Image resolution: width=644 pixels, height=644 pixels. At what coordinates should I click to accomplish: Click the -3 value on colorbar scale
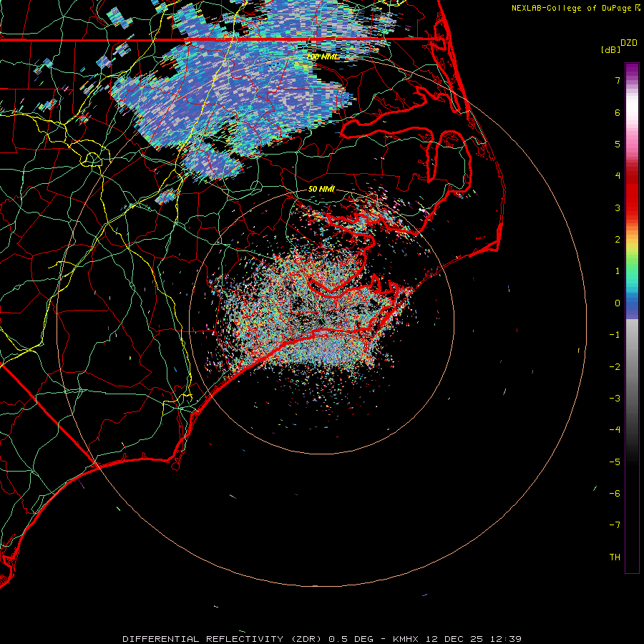pyautogui.click(x=615, y=399)
